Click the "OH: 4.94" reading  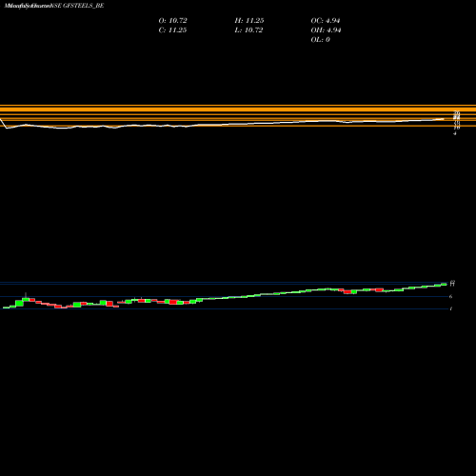326,30
